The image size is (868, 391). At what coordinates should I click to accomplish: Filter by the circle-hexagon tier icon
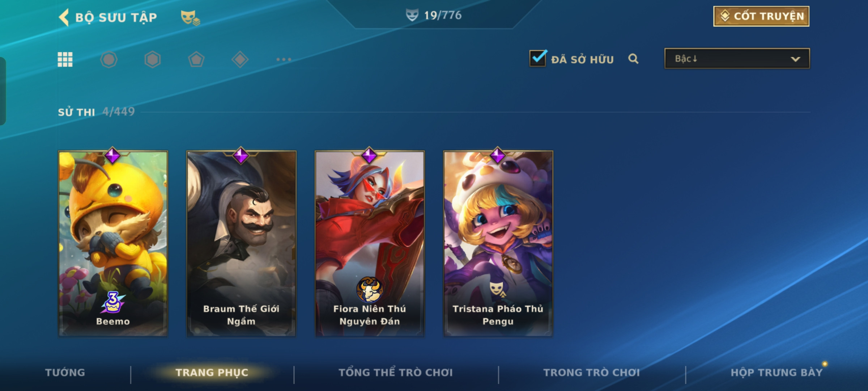point(109,59)
